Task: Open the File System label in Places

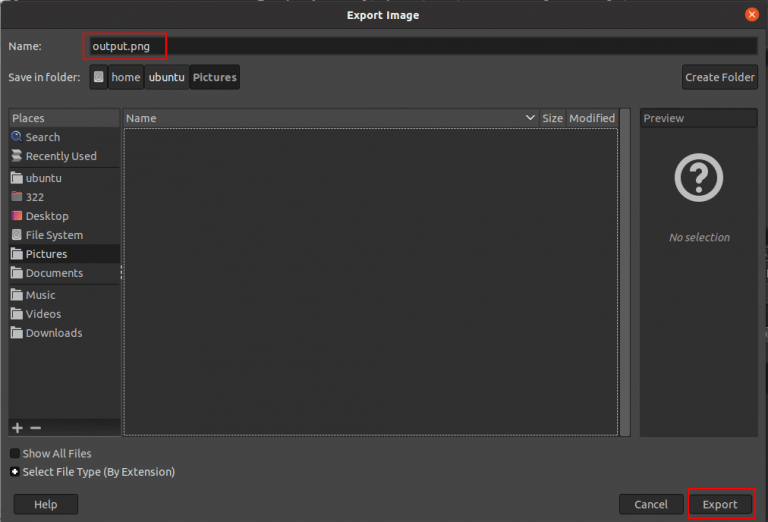Action: coord(54,235)
